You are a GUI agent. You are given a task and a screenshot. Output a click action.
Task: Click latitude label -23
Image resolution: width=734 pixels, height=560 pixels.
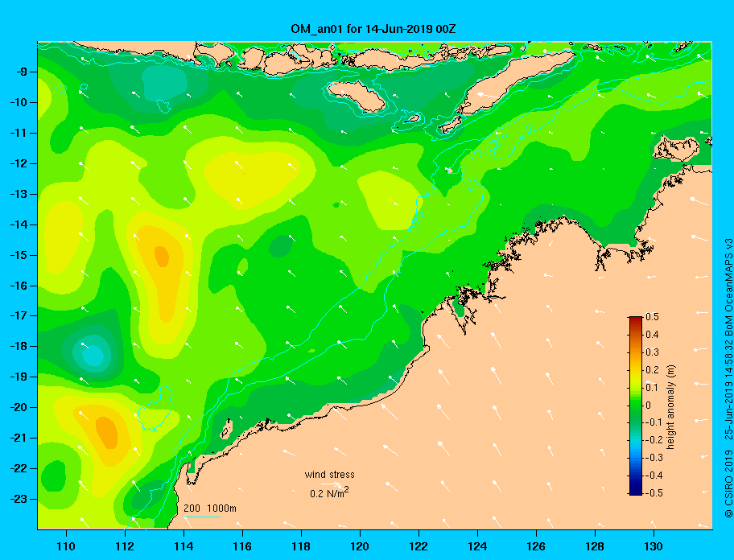19,499
